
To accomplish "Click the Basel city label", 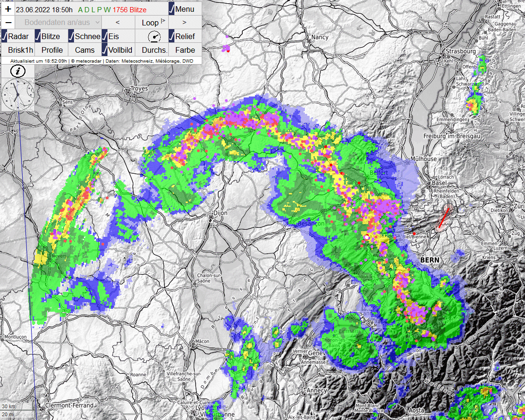I will pyautogui.click(x=439, y=183).
